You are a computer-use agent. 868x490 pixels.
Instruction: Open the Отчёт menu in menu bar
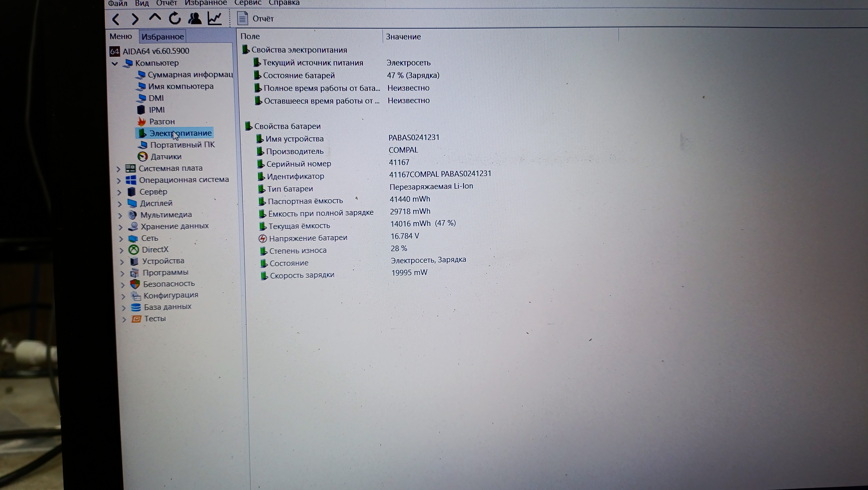click(167, 3)
